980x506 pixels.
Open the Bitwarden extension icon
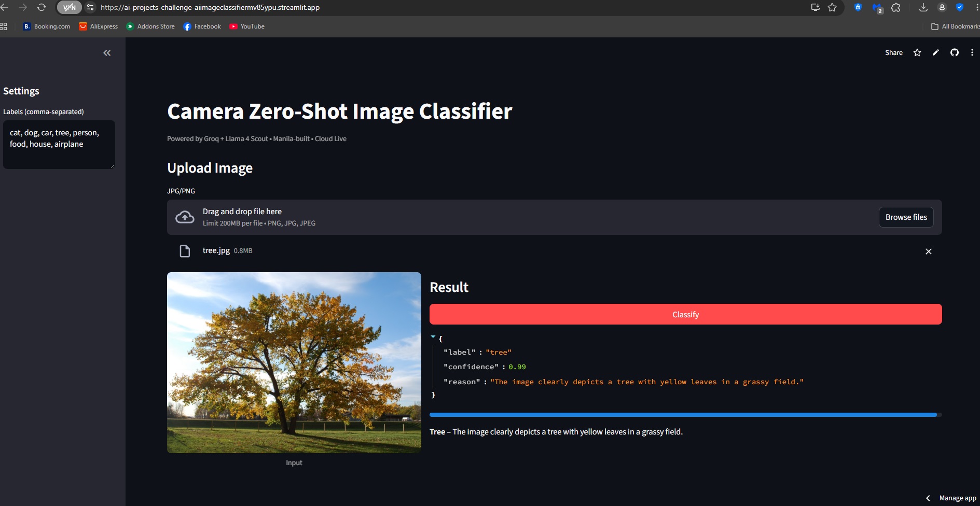[x=858, y=7]
